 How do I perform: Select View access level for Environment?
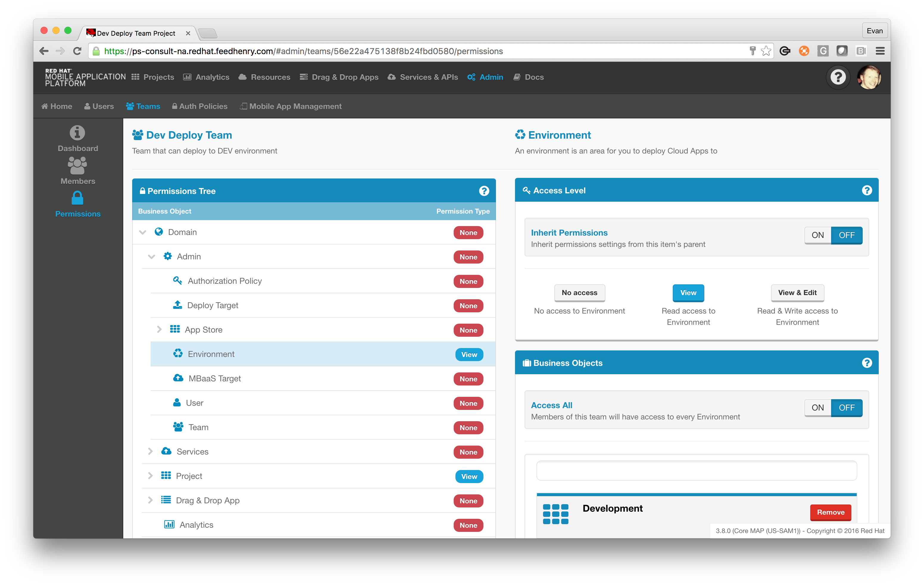(x=689, y=292)
